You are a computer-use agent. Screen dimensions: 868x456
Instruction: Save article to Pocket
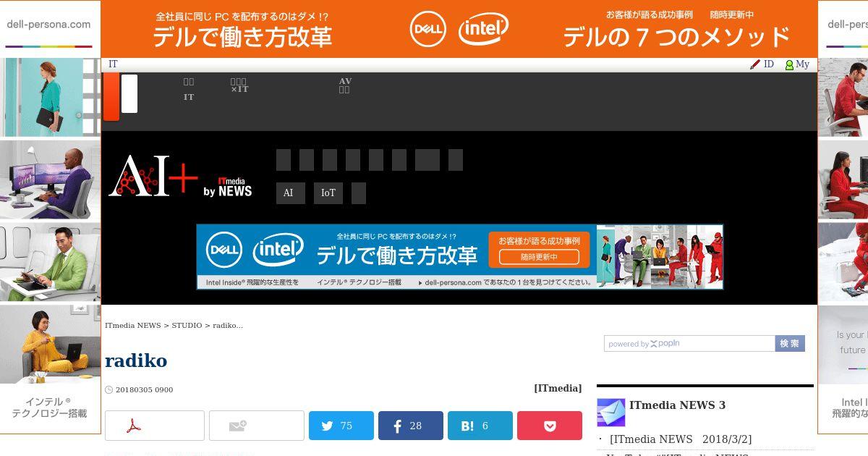click(550, 426)
